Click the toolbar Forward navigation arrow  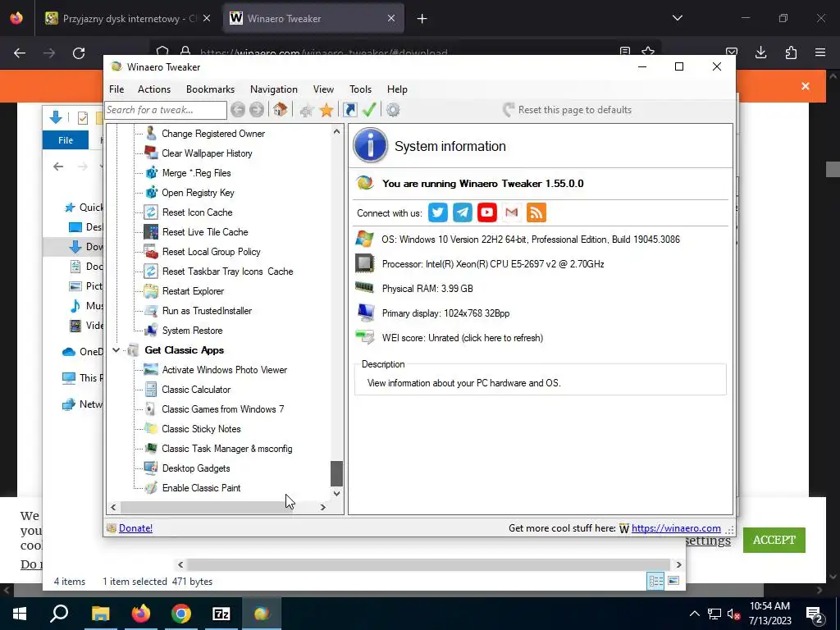click(x=257, y=110)
